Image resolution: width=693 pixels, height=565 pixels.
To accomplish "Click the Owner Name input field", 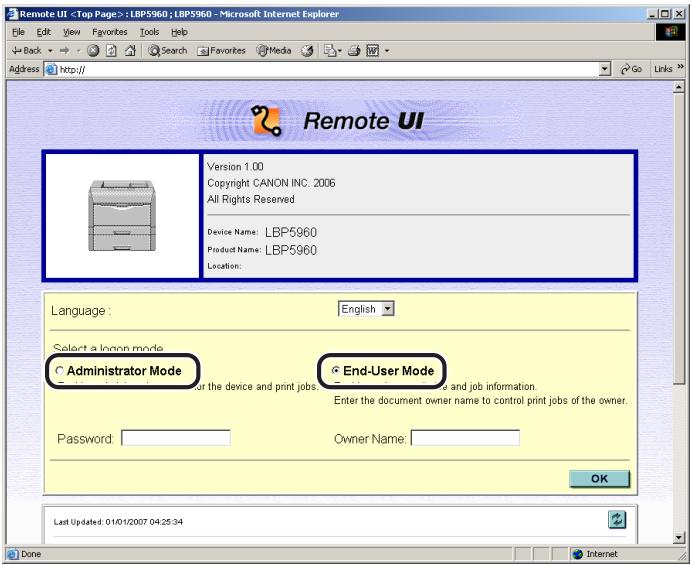I will pos(465,438).
